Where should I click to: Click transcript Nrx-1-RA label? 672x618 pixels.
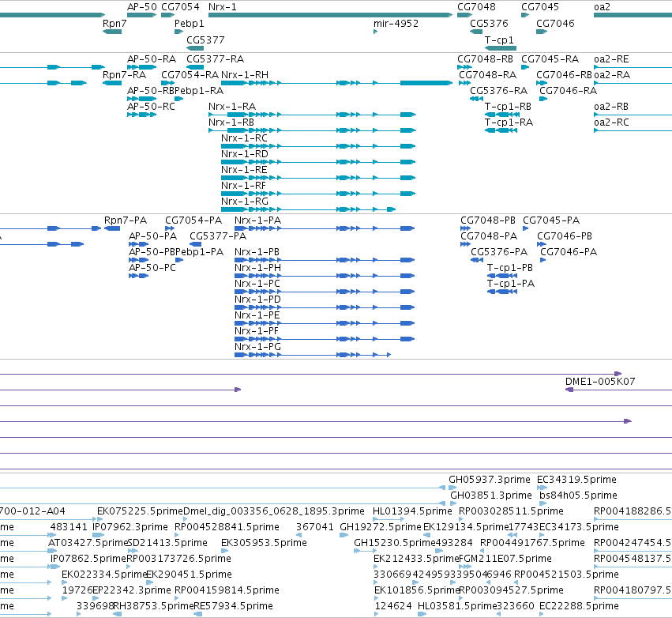[232, 107]
